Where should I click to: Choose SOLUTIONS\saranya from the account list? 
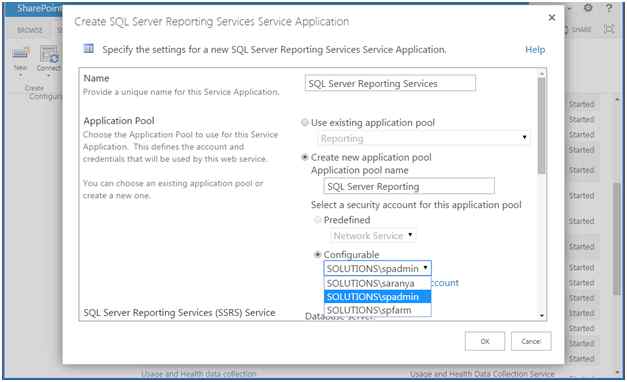pos(377,283)
